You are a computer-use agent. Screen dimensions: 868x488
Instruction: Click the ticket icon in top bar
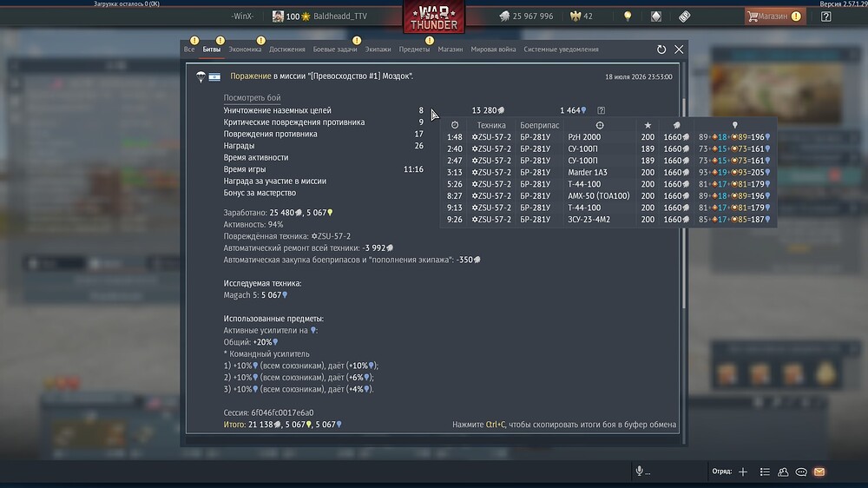click(684, 16)
